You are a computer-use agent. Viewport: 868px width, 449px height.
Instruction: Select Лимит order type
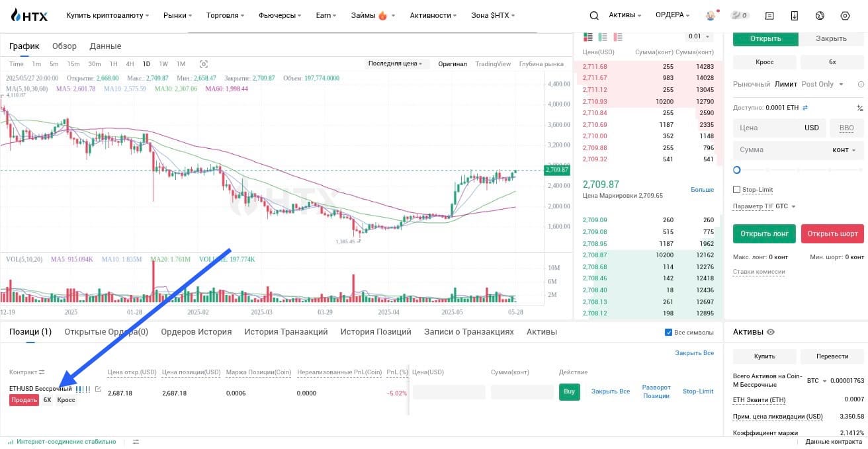[x=786, y=84]
